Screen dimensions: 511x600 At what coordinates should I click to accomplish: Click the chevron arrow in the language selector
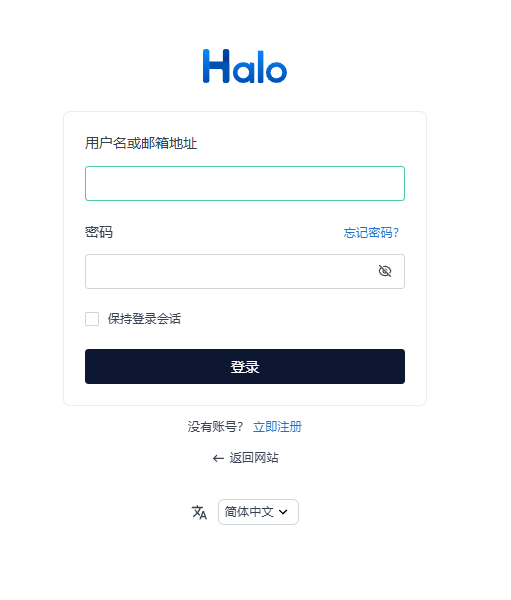[283, 512]
